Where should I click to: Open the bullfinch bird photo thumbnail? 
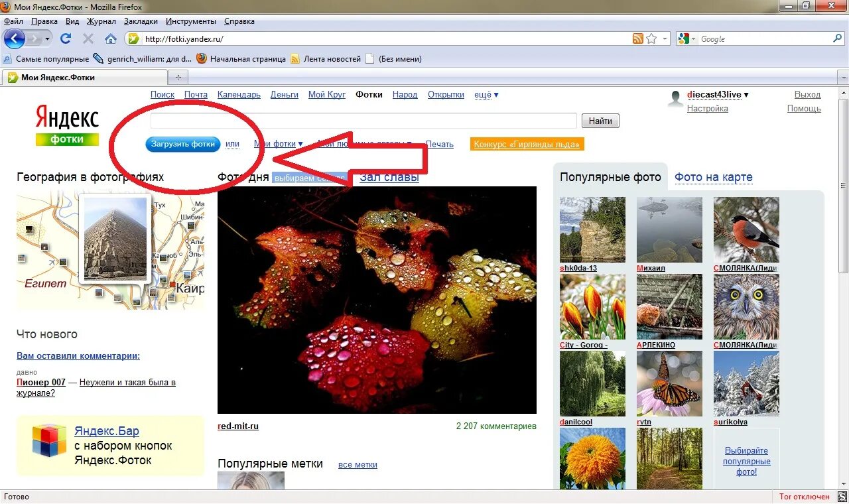[x=746, y=229]
